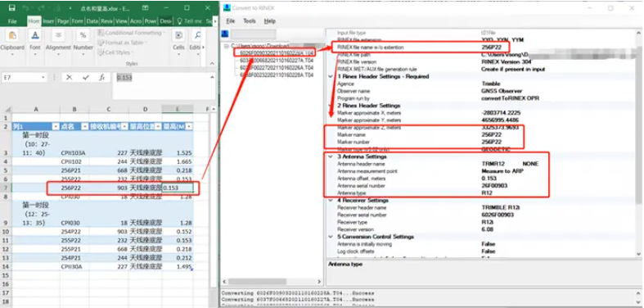This screenshot has width=644, height=308.
Task: Open Cell Styles dropdown
Action: coord(116,52)
